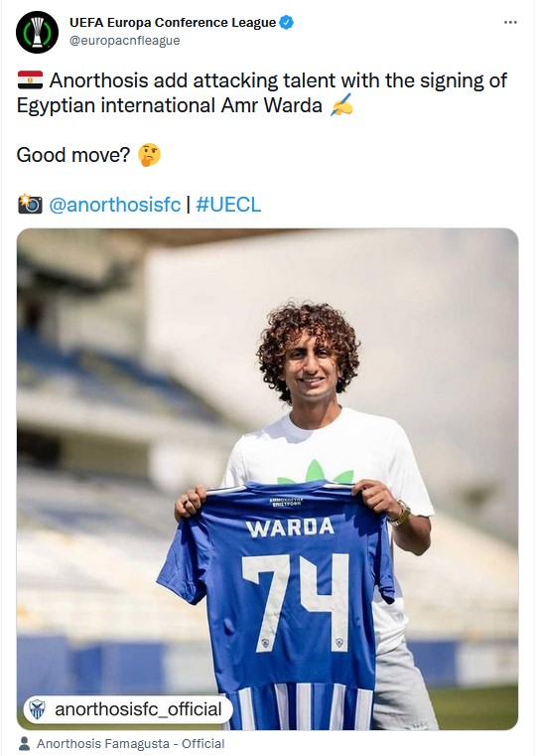Click the camera flash emoji
This screenshot has width=535, height=756.
(x=30, y=204)
